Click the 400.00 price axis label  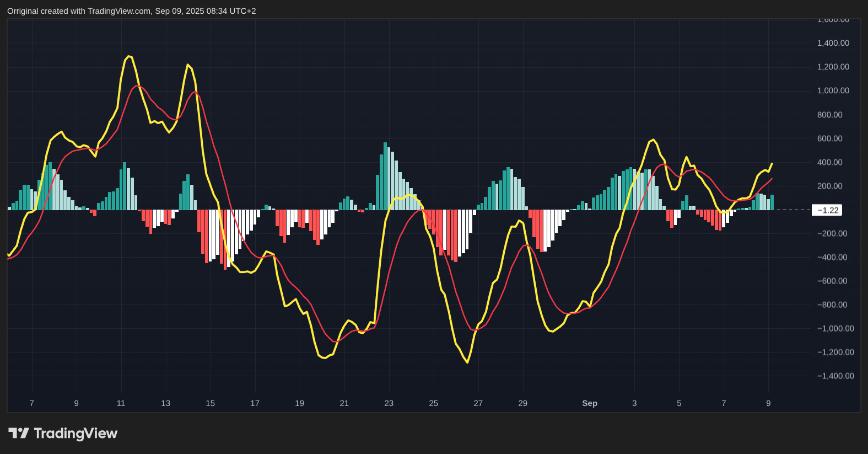pos(829,162)
